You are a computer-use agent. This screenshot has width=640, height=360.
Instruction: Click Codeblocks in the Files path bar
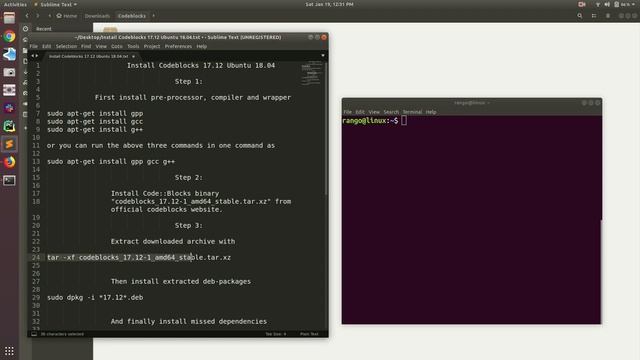pos(131,16)
